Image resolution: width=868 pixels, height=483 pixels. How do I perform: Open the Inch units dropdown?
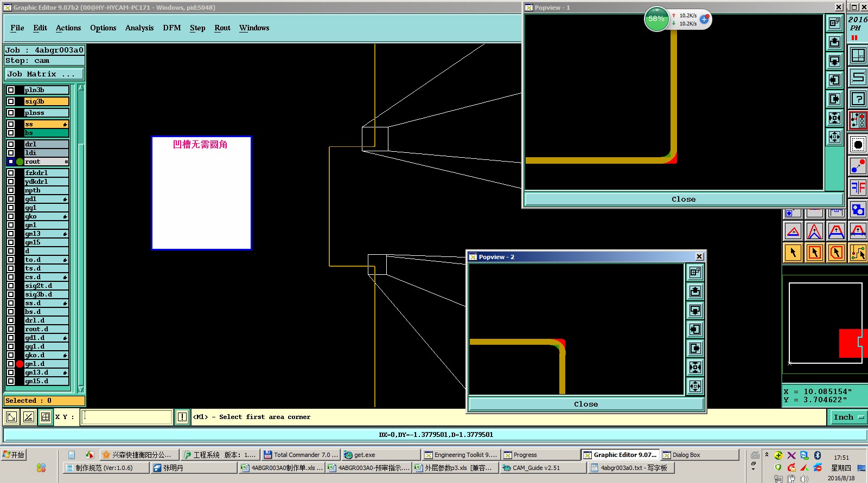848,417
